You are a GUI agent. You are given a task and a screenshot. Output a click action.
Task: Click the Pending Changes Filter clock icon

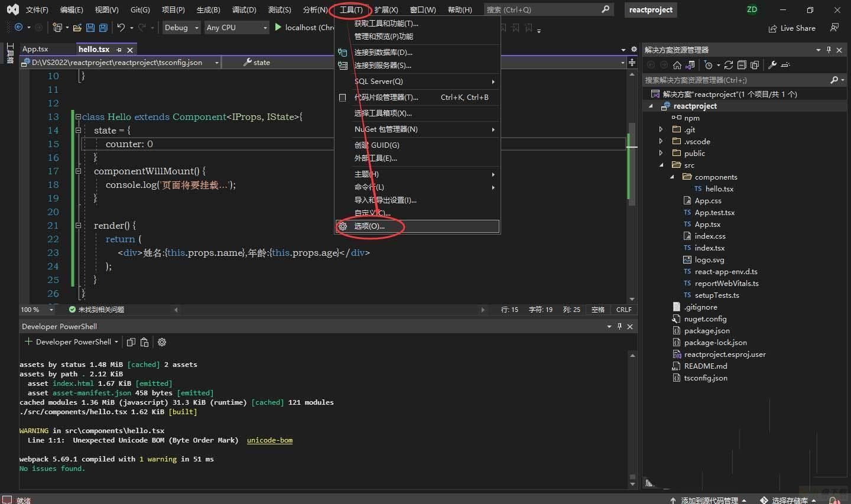(708, 65)
